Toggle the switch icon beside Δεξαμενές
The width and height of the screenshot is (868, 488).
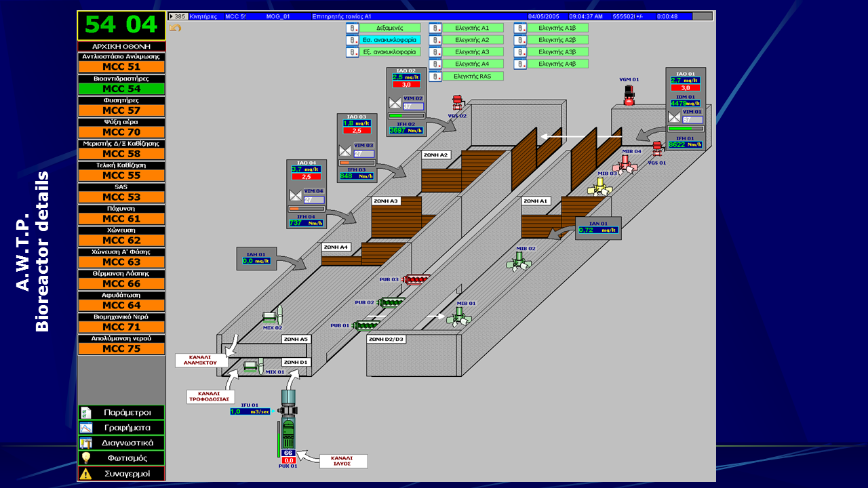pos(352,28)
